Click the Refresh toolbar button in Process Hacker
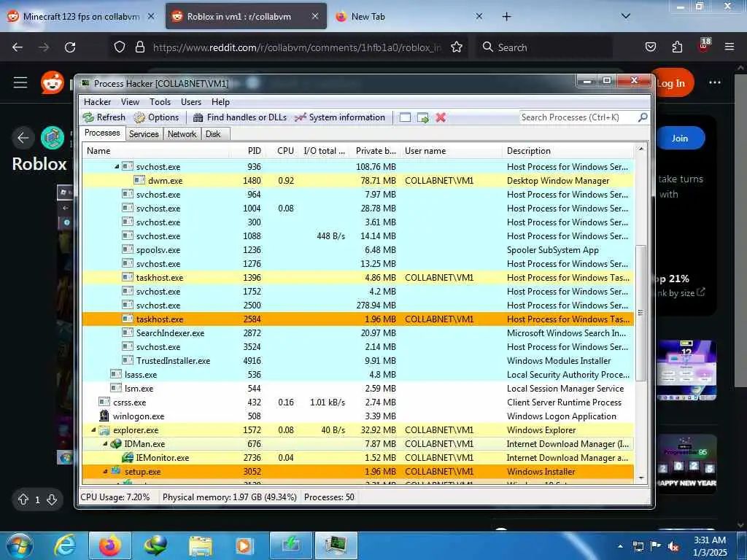Viewport: 747px width, 560px height. 104,117
